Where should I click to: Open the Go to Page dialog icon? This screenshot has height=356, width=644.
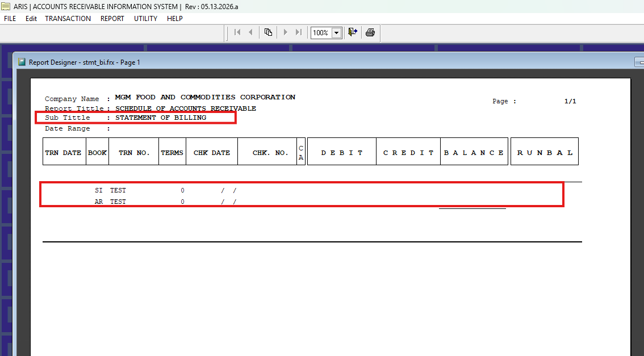tap(268, 32)
